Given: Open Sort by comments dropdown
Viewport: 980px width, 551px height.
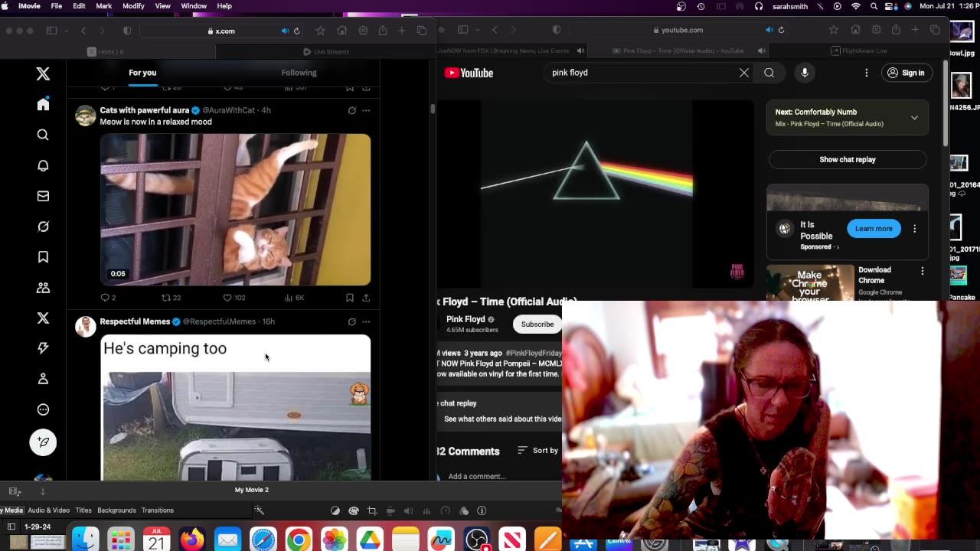Looking at the screenshot, I should pyautogui.click(x=538, y=451).
